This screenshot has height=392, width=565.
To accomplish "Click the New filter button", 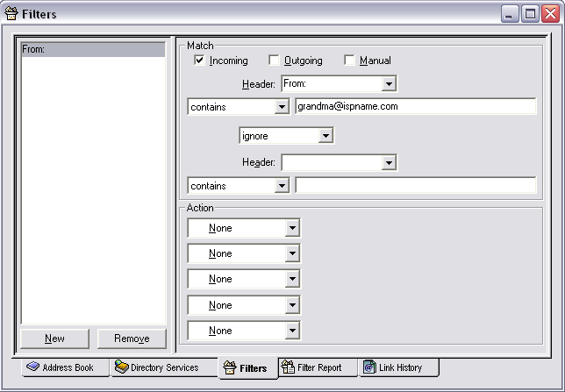I will coord(54,339).
